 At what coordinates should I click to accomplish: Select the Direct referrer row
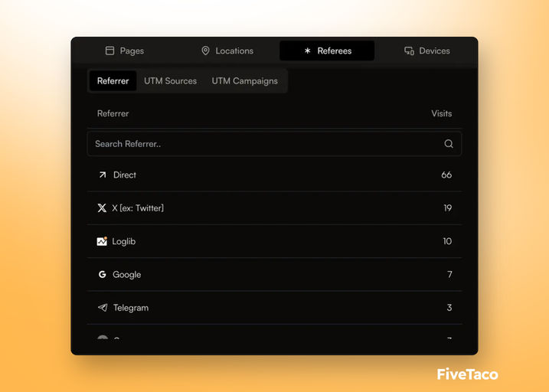(x=274, y=175)
